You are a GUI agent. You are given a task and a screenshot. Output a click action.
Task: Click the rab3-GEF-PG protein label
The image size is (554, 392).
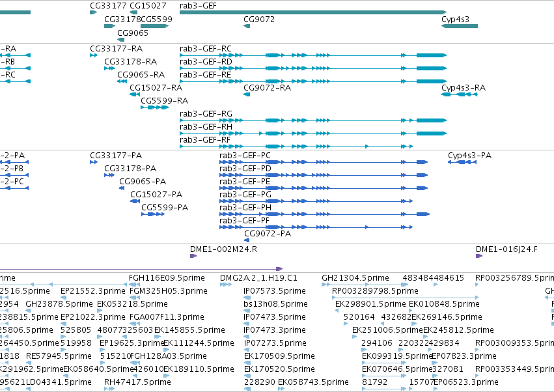click(245, 195)
